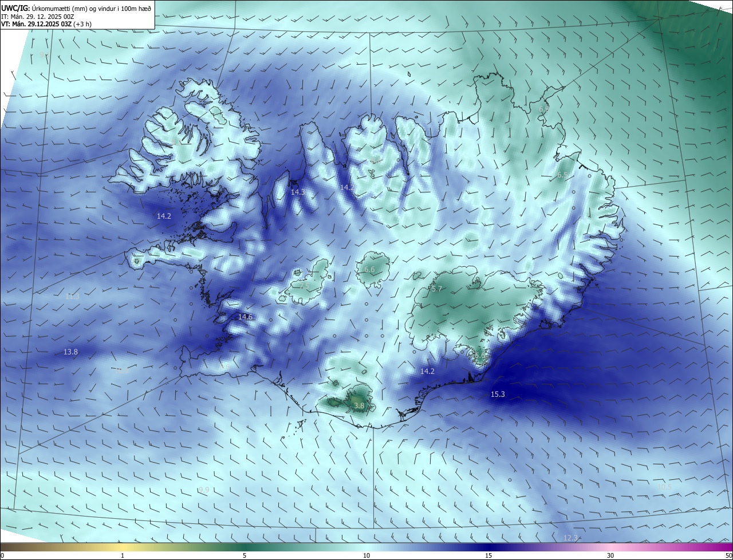Click the 6.5 value on the map
Viewport: 733px width, 560px height.
562,175
